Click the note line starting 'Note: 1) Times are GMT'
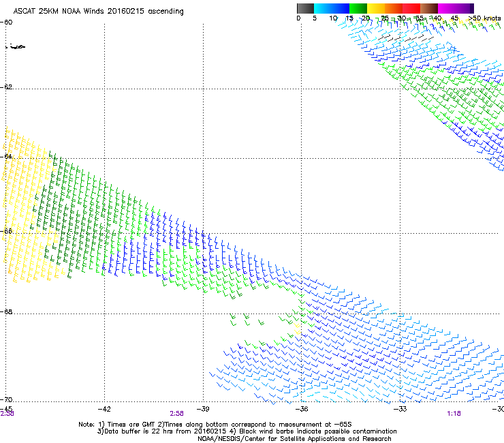Screen dimensions: 504x443 tap(215, 425)
